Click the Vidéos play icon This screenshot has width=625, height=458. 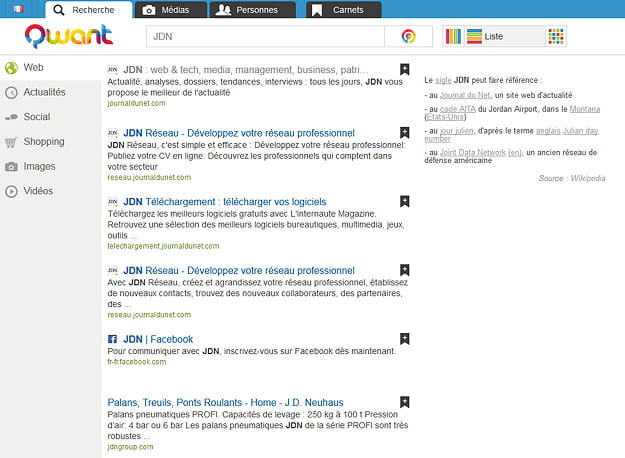[11, 192]
